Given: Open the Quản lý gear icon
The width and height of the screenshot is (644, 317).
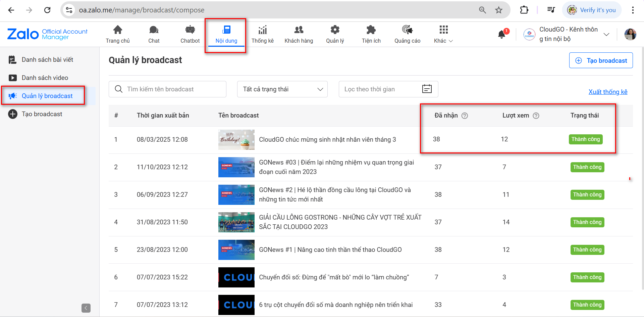Looking at the screenshot, I should click(335, 30).
